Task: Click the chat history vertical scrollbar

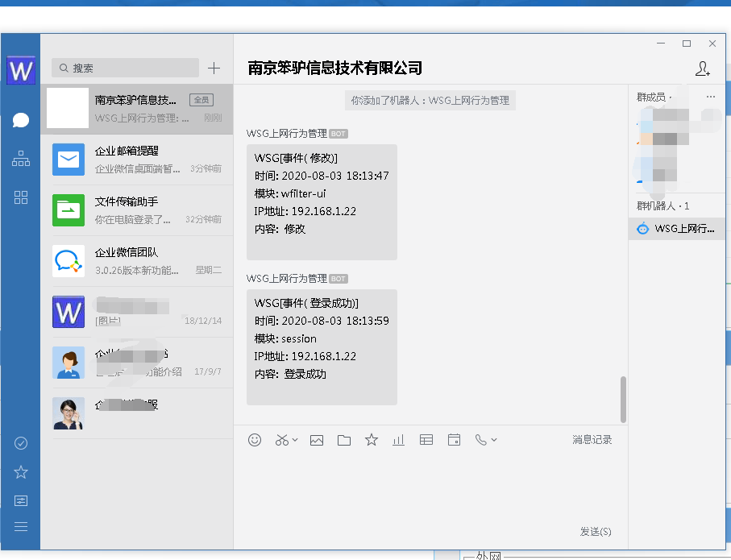Action: pos(623,398)
